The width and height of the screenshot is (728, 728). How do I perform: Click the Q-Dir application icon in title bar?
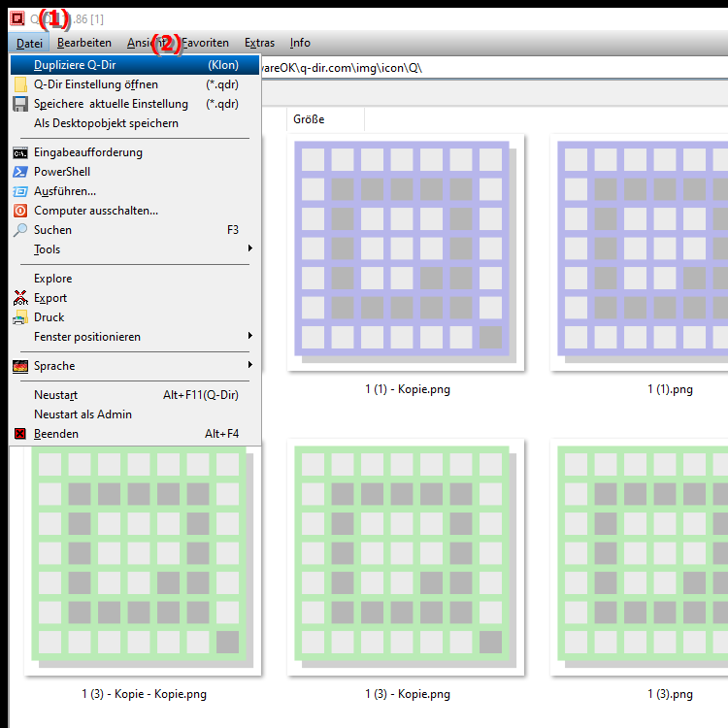click(x=17, y=18)
